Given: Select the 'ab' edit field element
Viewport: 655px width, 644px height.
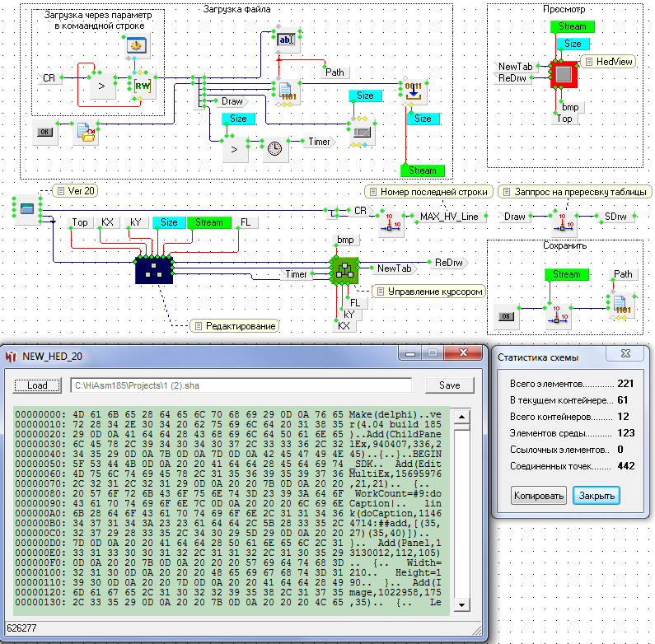Looking at the screenshot, I should click(286, 40).
